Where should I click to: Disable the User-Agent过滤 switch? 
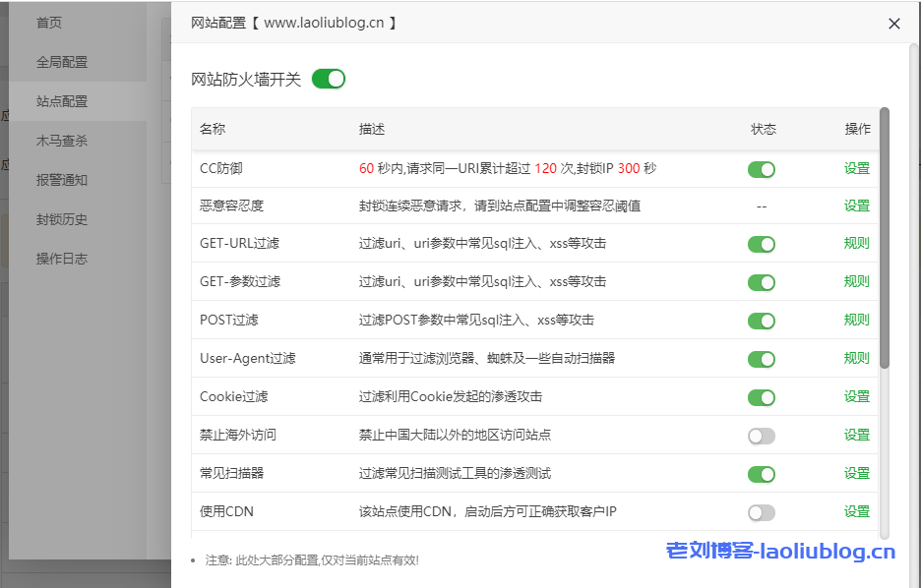click(x=761, y=358)
